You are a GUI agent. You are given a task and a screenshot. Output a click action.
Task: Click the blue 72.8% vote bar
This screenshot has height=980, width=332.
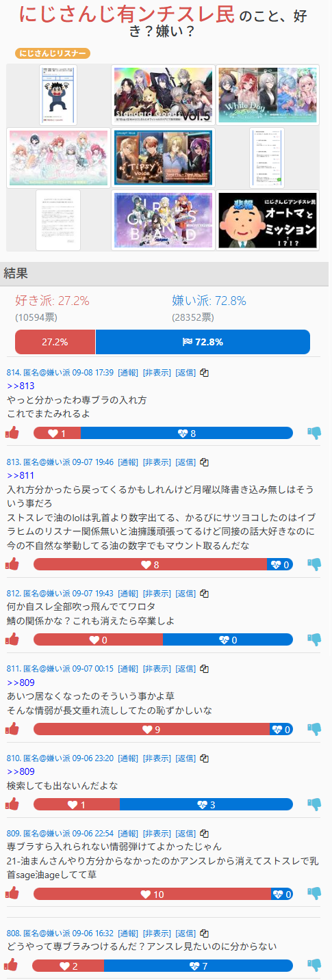(203, 342)
